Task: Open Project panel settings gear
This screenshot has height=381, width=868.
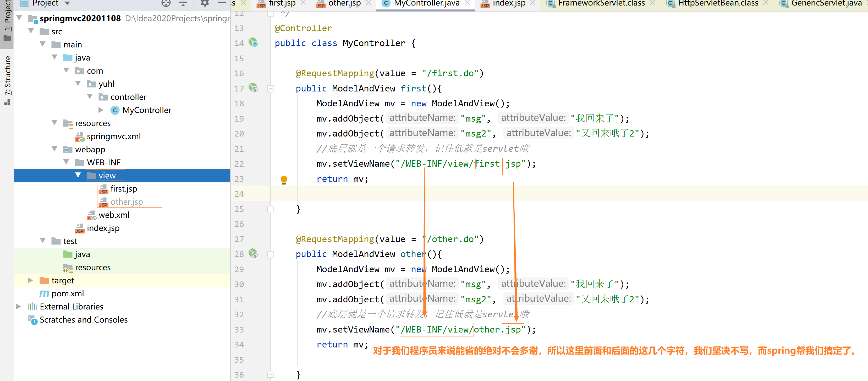Action: [205, 3]
